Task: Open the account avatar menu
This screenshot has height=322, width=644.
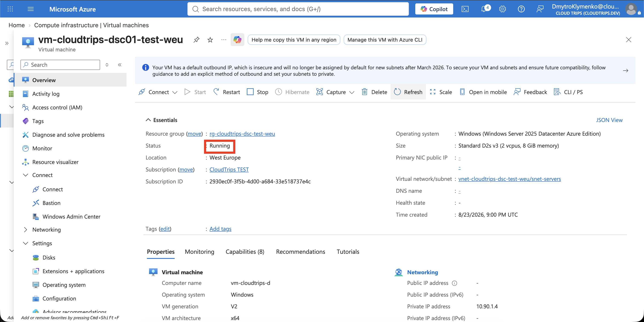Action: click(x=631, y=9)
